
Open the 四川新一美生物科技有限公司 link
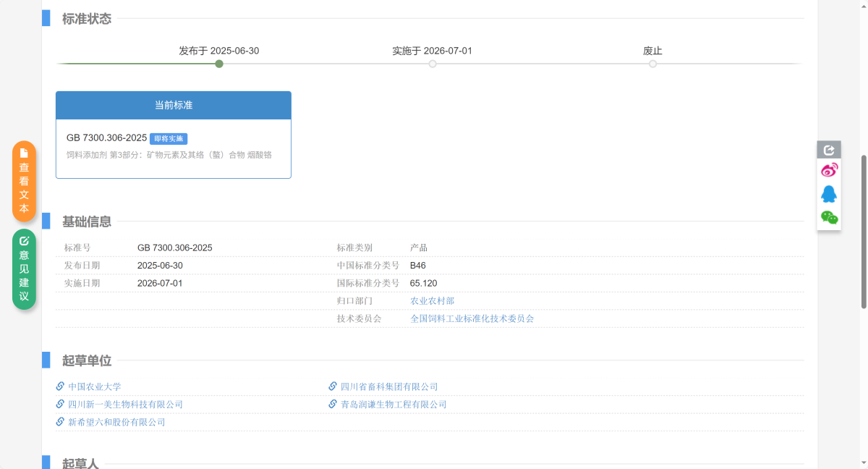[x=125, y=405]
